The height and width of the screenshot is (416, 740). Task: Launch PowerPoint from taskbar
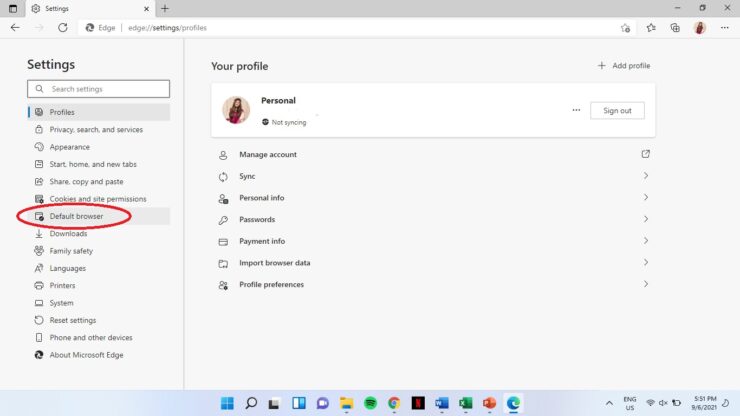click(x=489, y=403)
